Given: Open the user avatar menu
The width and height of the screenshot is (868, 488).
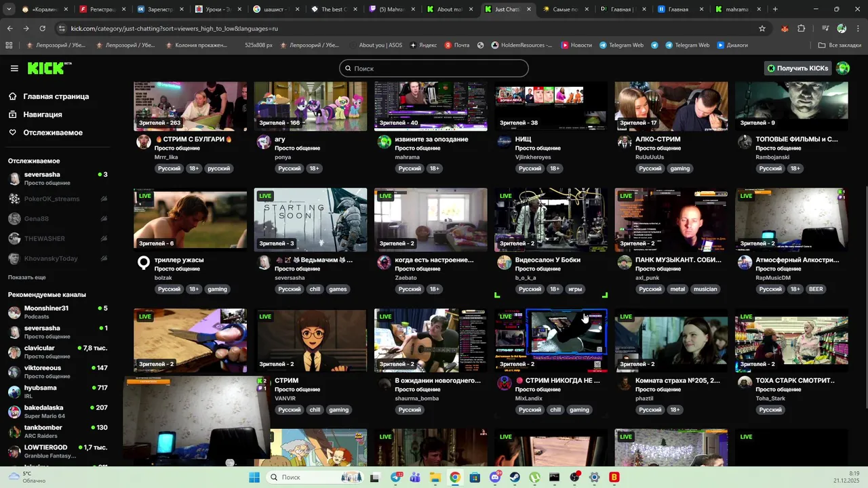Looking at the screenshot, I should click(843, 68).
